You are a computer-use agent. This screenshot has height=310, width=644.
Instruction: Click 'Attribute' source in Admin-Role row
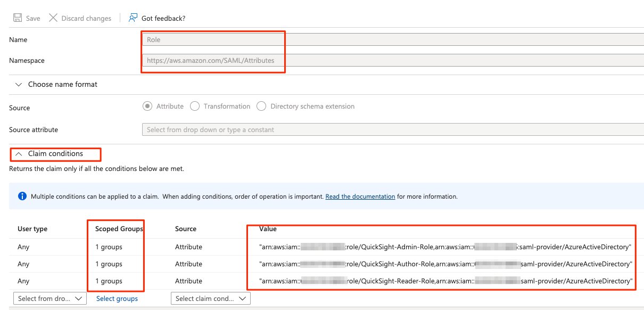[188, 247]
